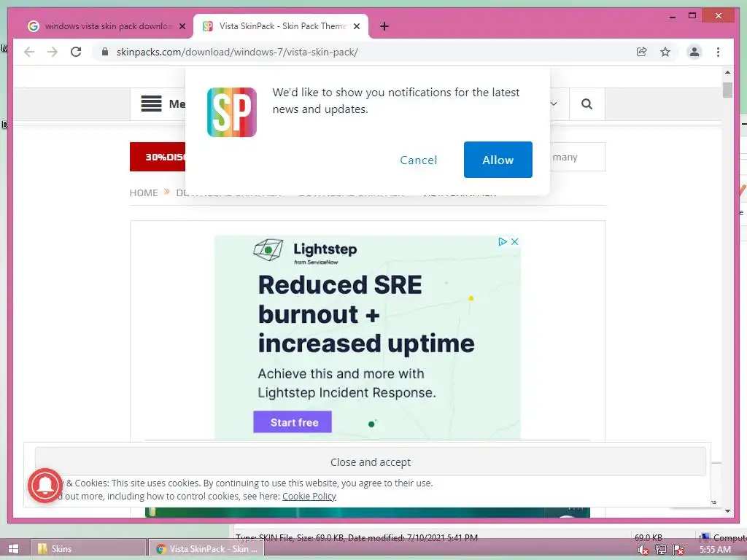Click the address bar URL
This screenshot has width=747, height=560.
point(237,52)
